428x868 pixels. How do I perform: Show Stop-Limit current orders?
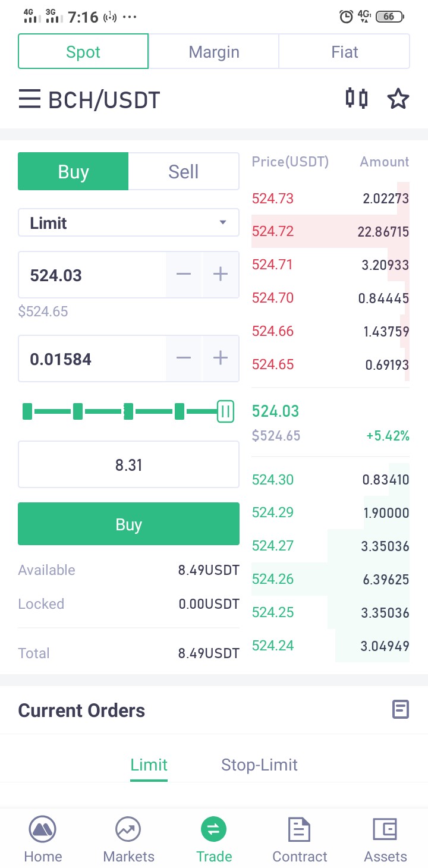[x=259, y=765]
